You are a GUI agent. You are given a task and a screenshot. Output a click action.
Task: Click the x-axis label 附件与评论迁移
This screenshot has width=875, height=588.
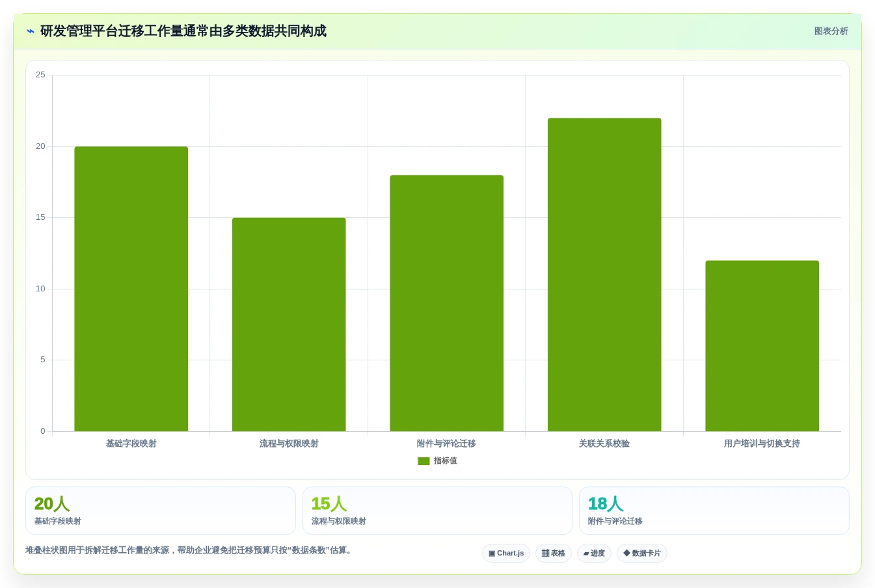tap(446, 444)
